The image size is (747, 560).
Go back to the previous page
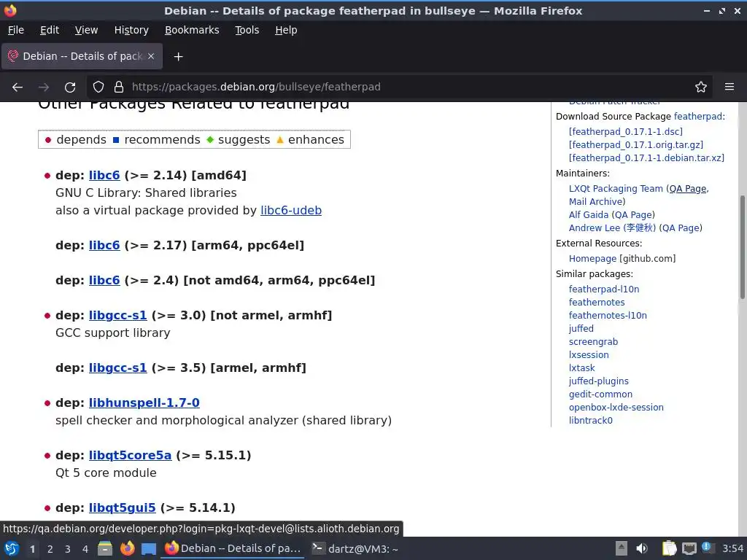coord(18,87)
